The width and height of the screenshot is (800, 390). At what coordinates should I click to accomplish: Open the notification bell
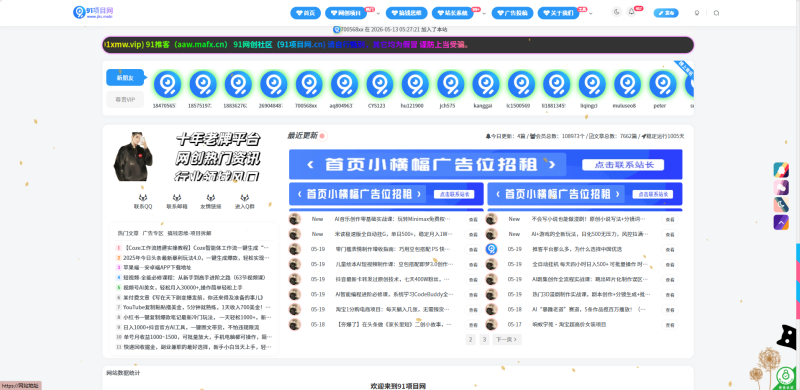632,12
